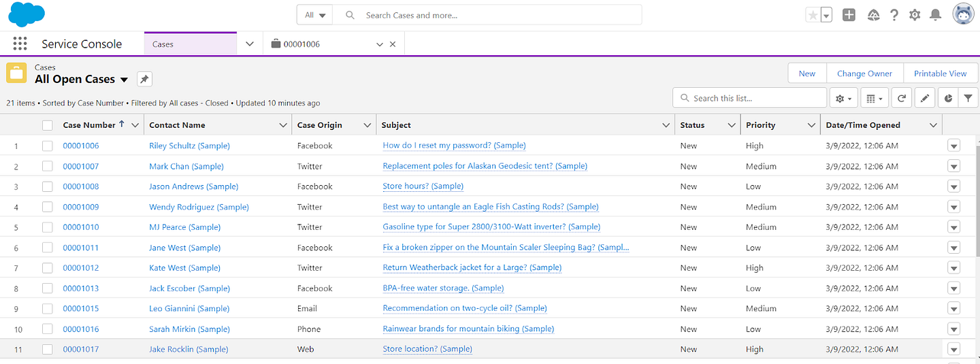Image resolution: width=980 pixels, height=364 pixels.
Task: Open Status column menu chevron
Action: coord(732,125)
